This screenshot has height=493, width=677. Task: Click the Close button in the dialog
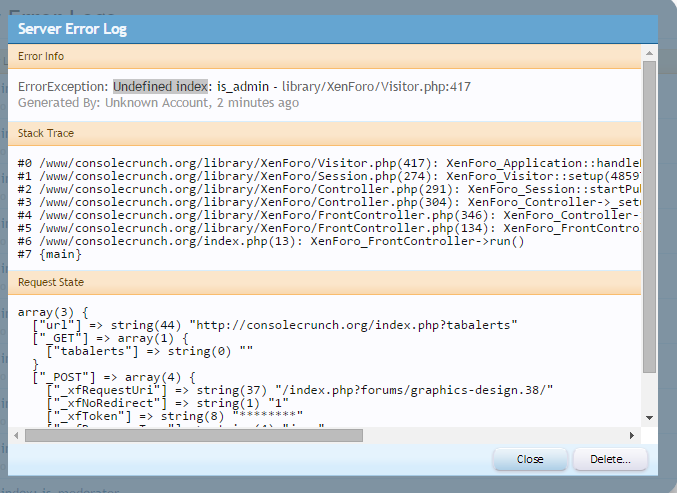coord(530,459)
